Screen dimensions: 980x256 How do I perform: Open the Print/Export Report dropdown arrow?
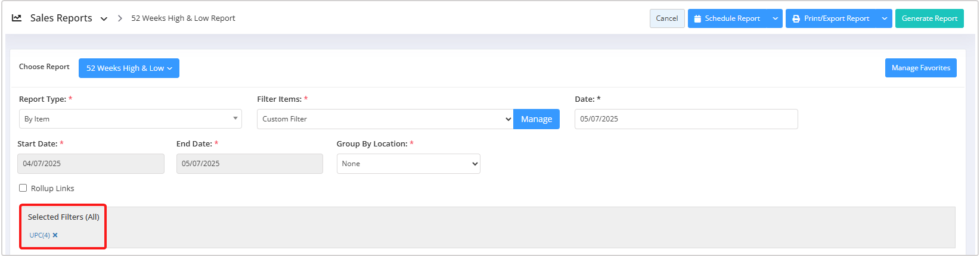click(x=885, y=18)
